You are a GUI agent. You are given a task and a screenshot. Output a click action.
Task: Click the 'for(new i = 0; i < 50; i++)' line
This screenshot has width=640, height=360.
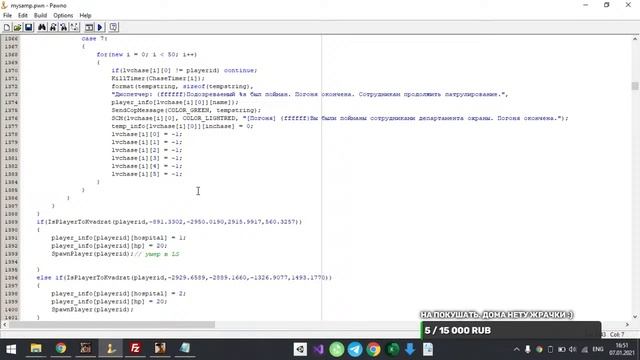tap(147, 54)
